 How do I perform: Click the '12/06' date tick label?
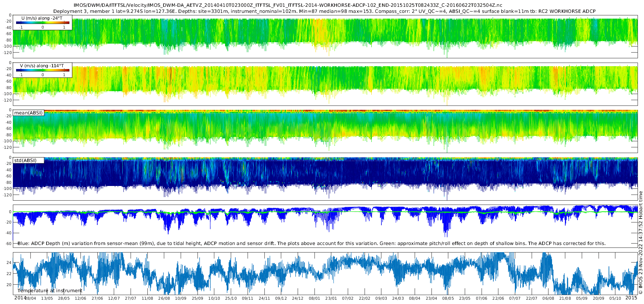click(x=80, y=298)
